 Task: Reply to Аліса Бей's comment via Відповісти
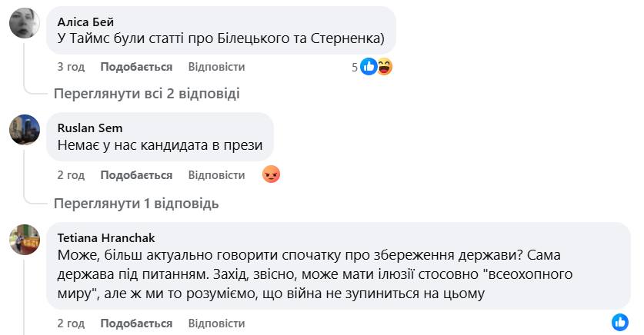(216, 67)
